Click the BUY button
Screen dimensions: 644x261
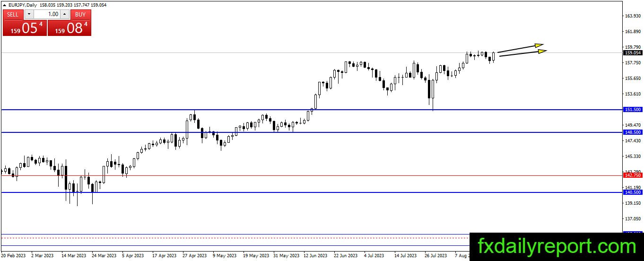[x=80, y=14]
